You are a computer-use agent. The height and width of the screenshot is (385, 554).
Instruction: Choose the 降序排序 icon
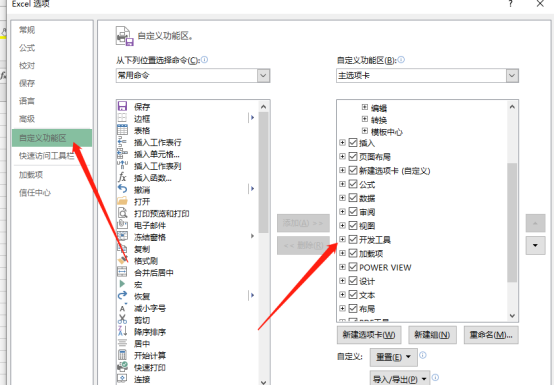click(122, 331)
